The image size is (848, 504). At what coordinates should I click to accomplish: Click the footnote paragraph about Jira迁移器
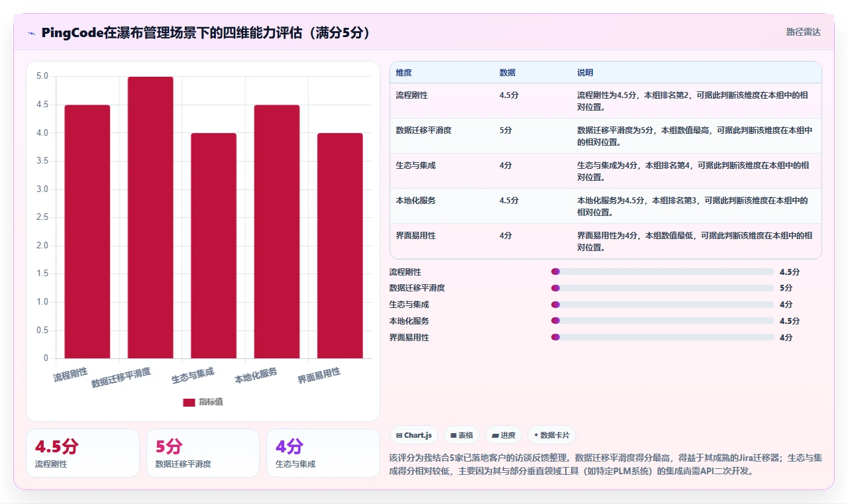[606, 465]
